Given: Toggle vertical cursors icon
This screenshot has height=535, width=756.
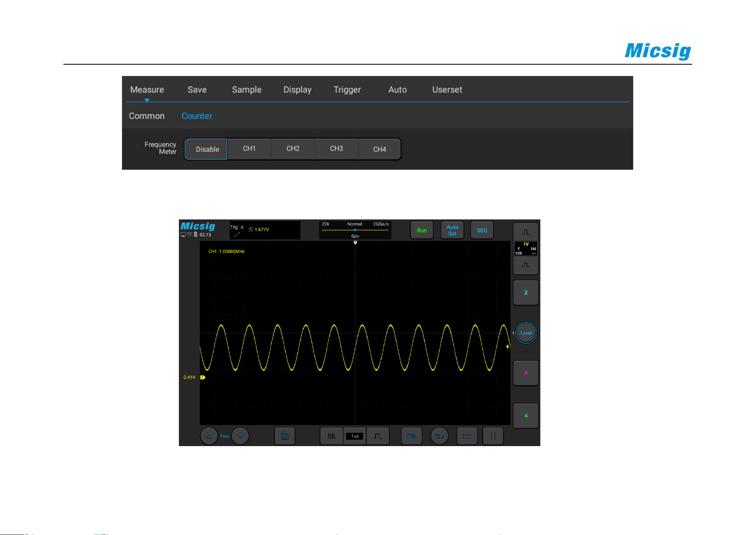Looking at the screenshot, I should click(493, 436).
